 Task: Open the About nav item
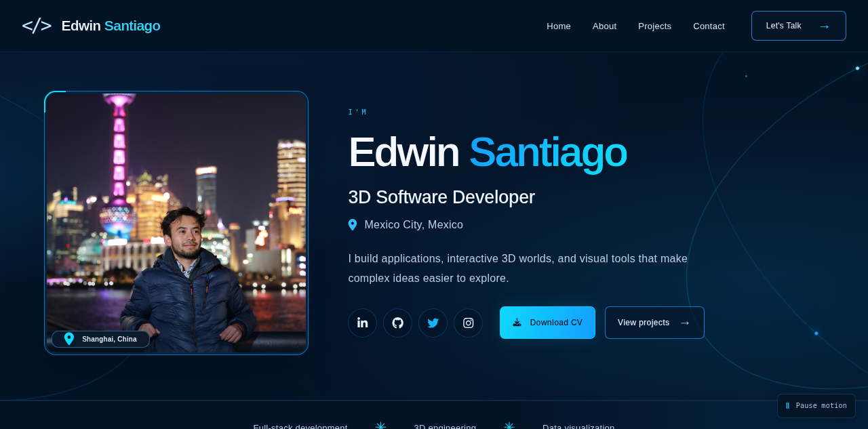(x=604, y=26)
